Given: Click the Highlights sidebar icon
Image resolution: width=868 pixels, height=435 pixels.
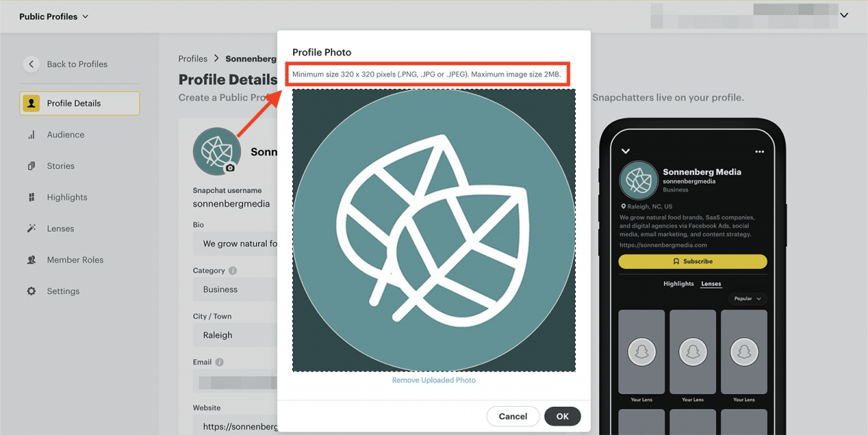Looking at the screenshot, I should coord(31,197).
